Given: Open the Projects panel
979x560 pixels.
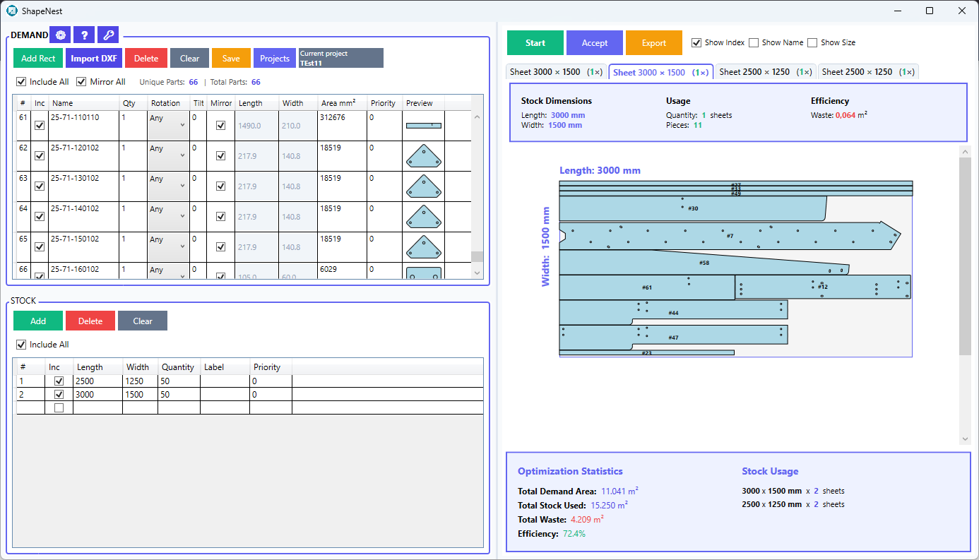Looking at the screenshot, I should coord(275,57).
